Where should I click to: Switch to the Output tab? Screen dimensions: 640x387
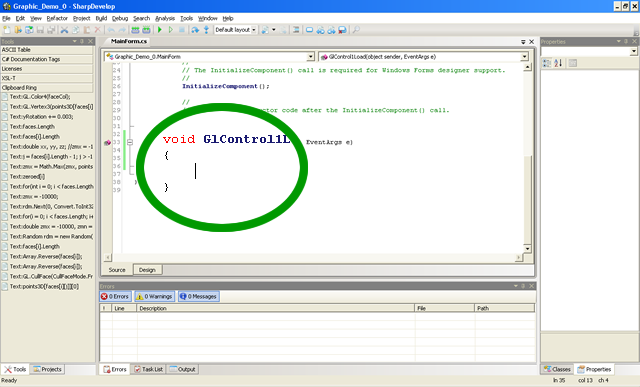pyautogui.click(x=182, y=369)
